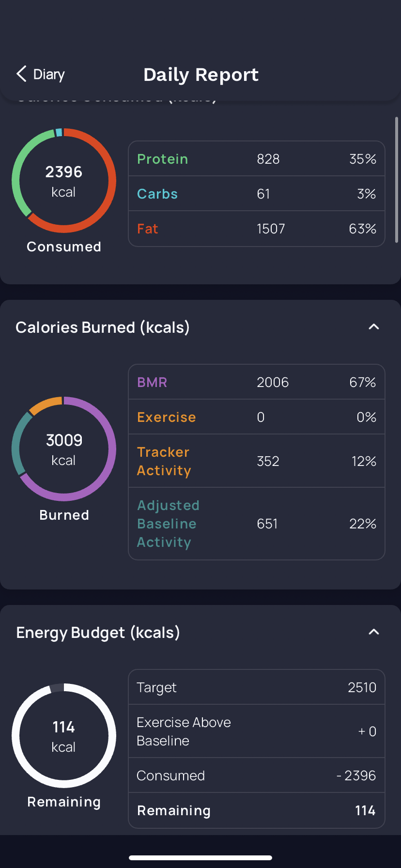Tap the Target 2510 row
The width and height of the screenshot is (401, 868).
tap(256, 687)
